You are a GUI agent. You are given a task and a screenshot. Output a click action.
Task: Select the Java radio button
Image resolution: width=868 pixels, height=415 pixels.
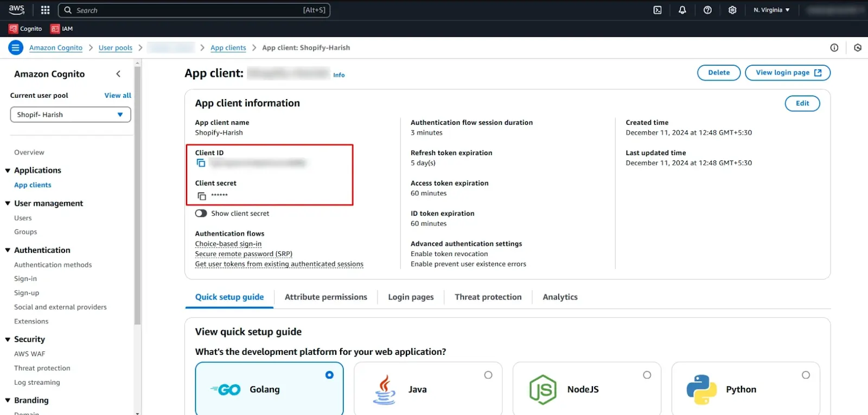pyautogui.click(x=488, y=375)
